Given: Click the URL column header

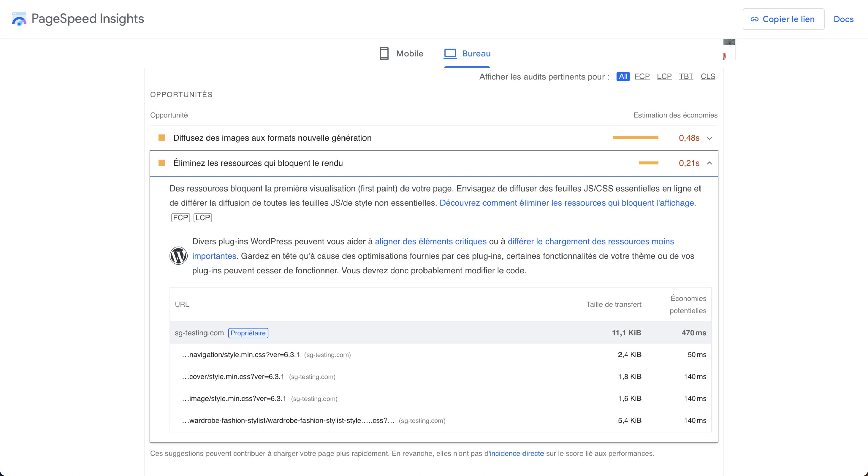Looking at the screenshot, I should coord(182,305).
